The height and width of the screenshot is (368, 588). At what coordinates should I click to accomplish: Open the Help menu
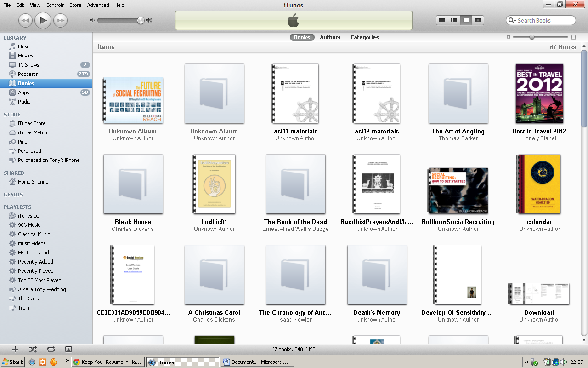pyautogui.click(x=119, y=5)
